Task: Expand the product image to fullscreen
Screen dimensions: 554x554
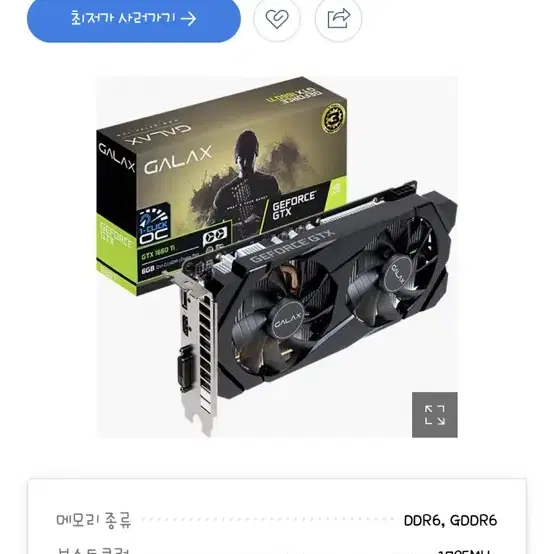Action: tap(435, 415)
